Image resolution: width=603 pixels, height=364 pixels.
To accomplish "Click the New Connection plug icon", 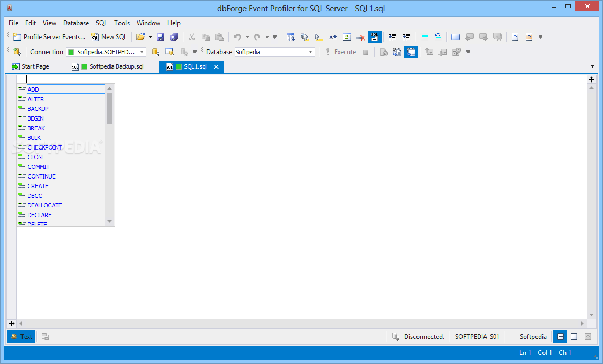I will [x=17, y=51].
